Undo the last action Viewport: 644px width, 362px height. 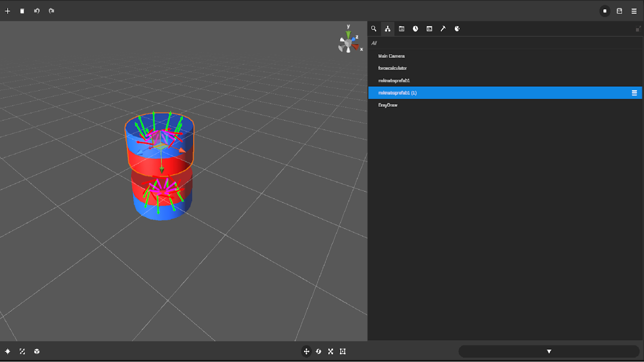point(37,11)
